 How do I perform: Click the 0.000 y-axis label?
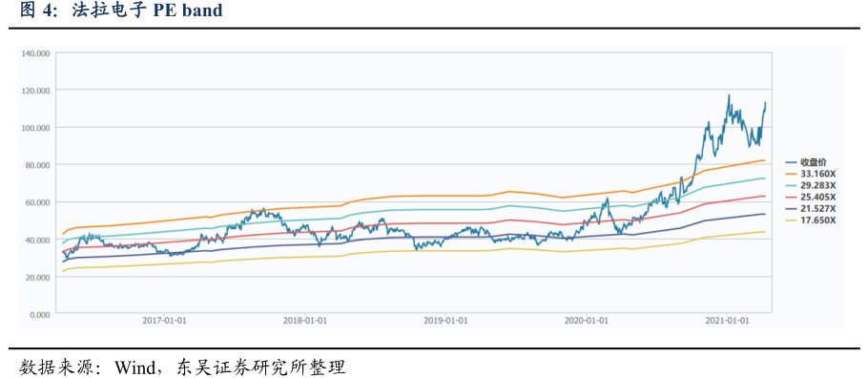(x=40, y=314)
